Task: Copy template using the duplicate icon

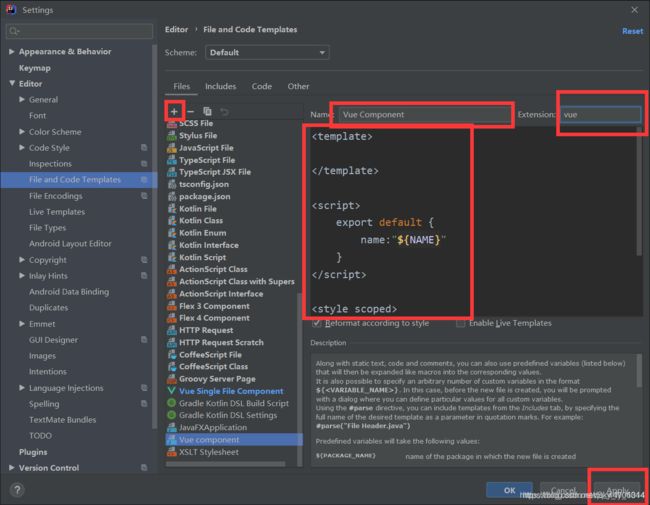Action: 207,112
